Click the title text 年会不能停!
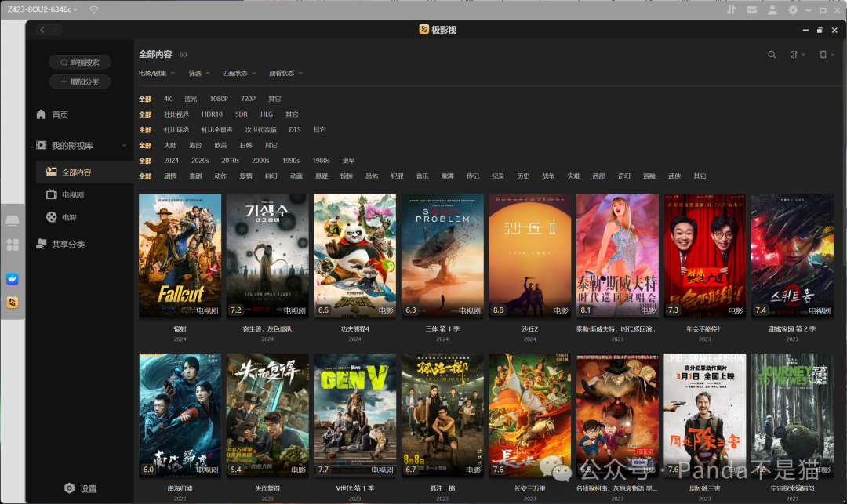Screen dimensions: 847x504 tap(705, 328)
